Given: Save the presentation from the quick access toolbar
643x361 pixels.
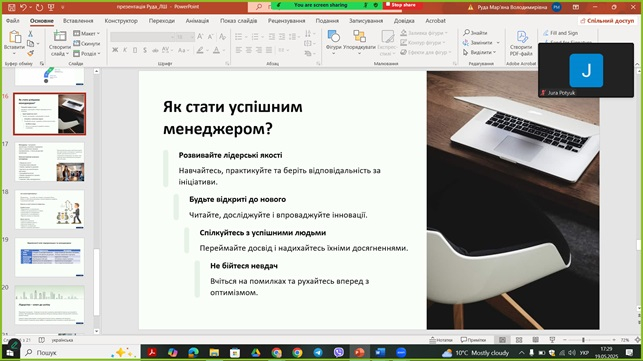Looking at the screenshot, I should click(12, 7).
